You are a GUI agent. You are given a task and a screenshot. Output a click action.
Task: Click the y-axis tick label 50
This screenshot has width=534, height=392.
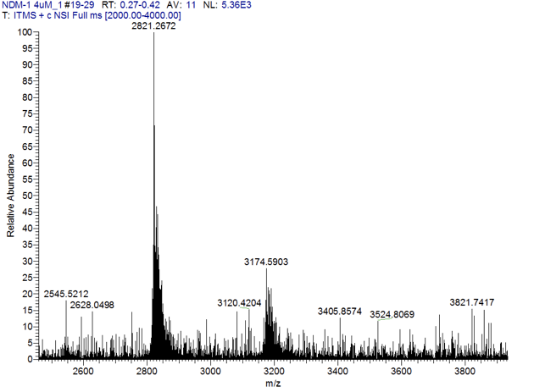(x=27, y=196)
